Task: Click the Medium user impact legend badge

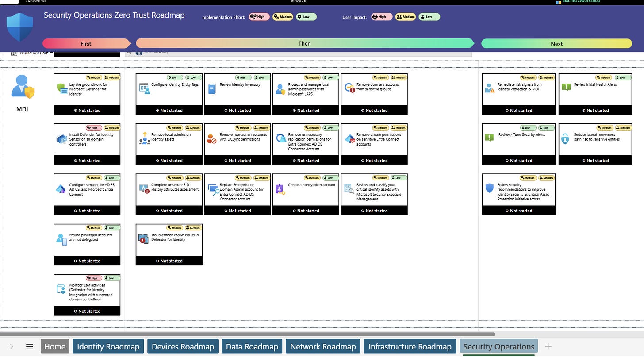Action: coord(406,17)
